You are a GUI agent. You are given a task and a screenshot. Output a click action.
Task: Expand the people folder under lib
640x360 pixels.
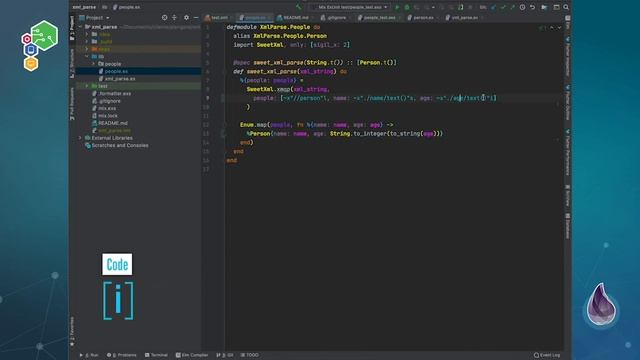pyautogui.click(x=93, y=64)
